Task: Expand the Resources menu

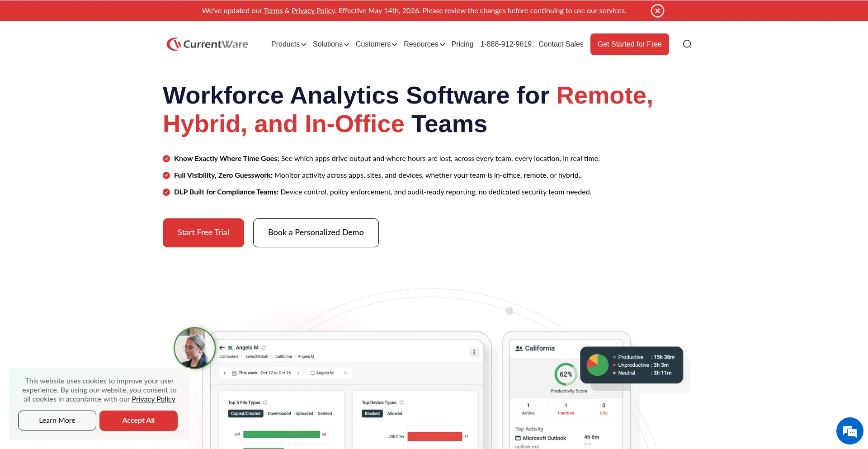Action: (x=424, y=44)
